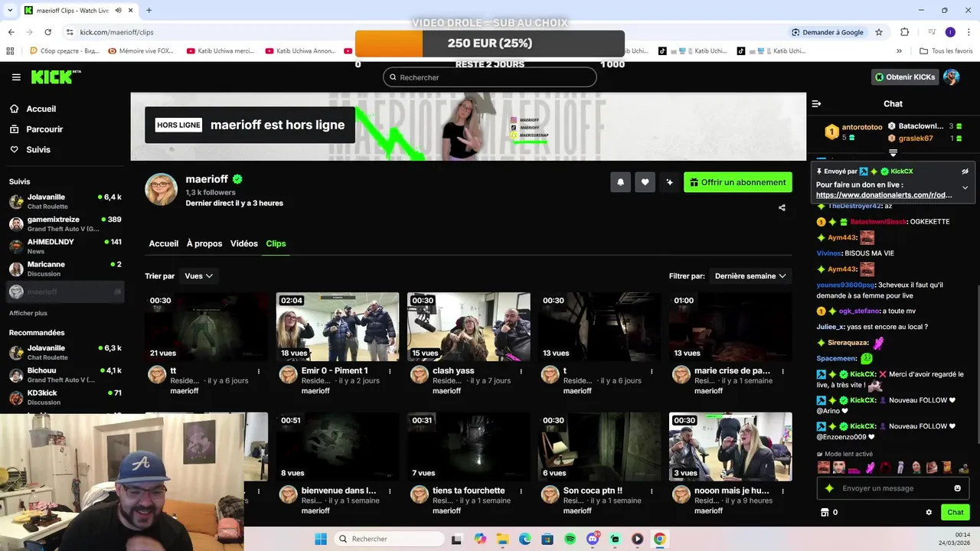
Task: Open options for clip 'tt'
Action: [259, 371]
